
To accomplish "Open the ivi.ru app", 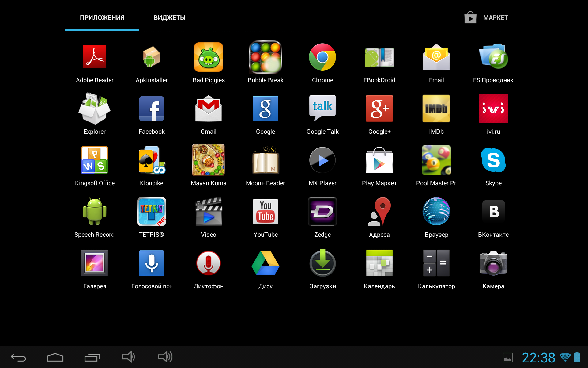I will click(x=493, y=109).
